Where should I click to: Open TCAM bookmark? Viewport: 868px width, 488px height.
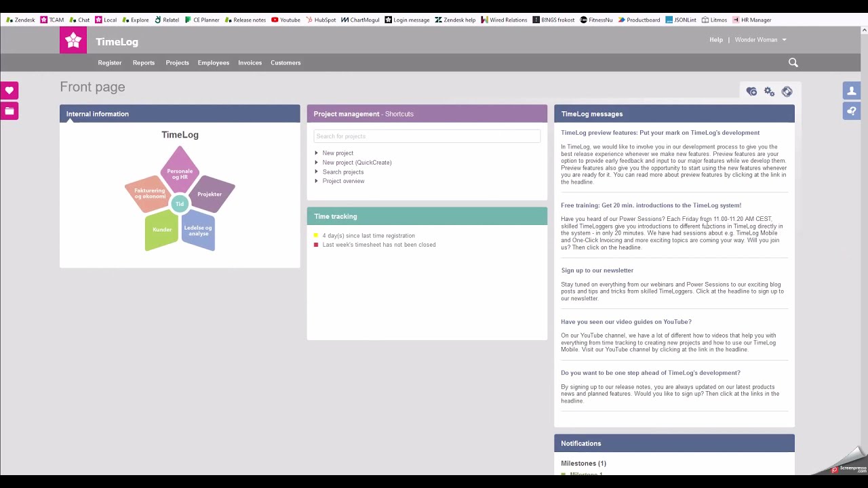(x=52, y=20)
